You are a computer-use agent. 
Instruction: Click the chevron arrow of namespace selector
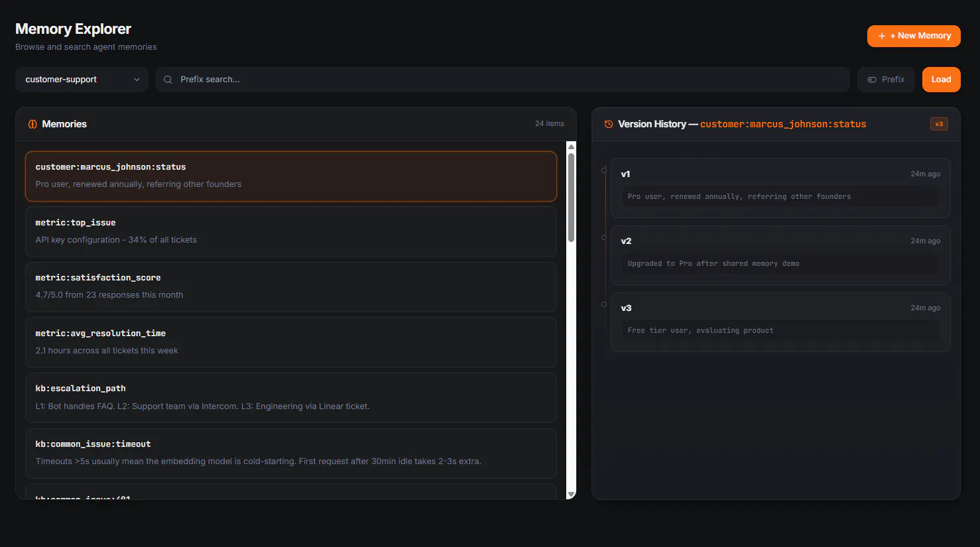[137, 80]
